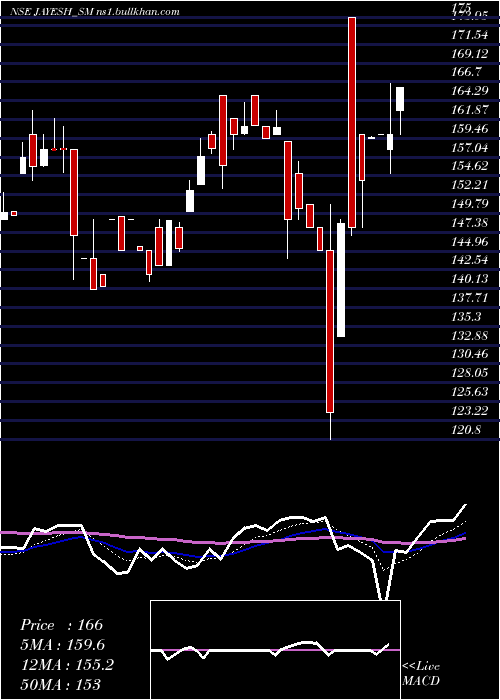Click the 140.13 price axis label
The height and width of the screenshot is (700, 500).
tap(468, 279)
